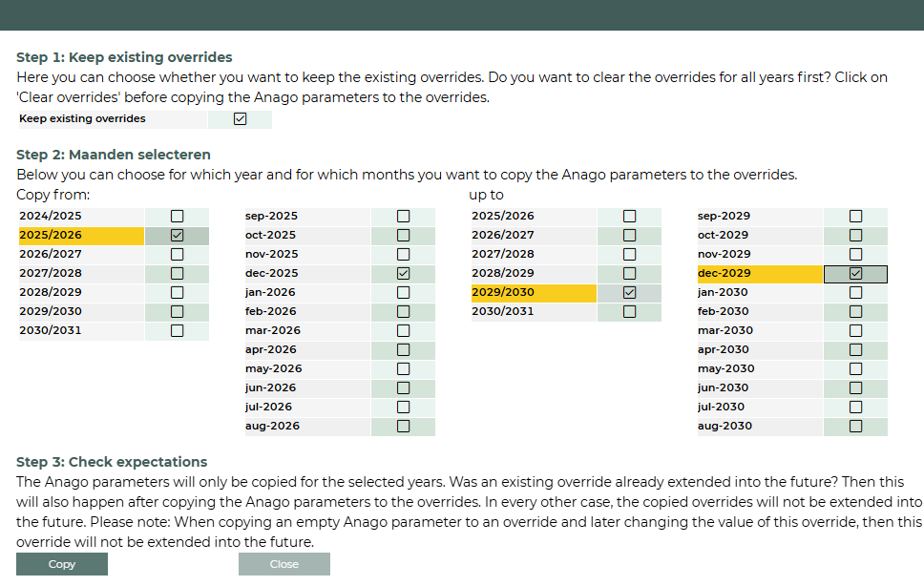Screen dimensions: 924x586
Task: Enable the 2030/2031 copy-from year checkbox
Action: point(177,330)
